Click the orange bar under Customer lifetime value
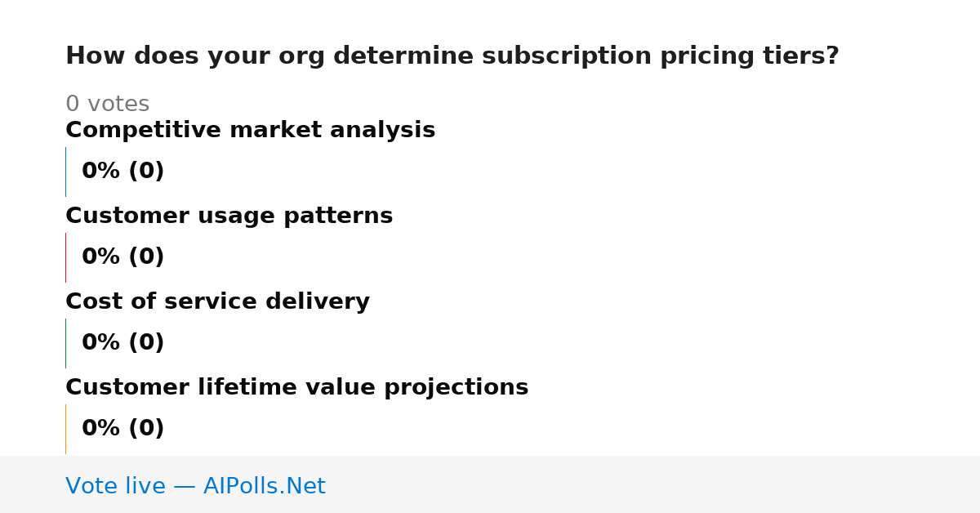 click(65, 429)
